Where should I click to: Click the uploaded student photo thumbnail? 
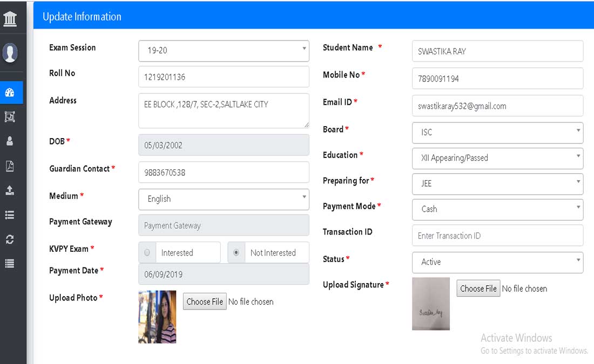pyautogui.click(x=157, y=317)
